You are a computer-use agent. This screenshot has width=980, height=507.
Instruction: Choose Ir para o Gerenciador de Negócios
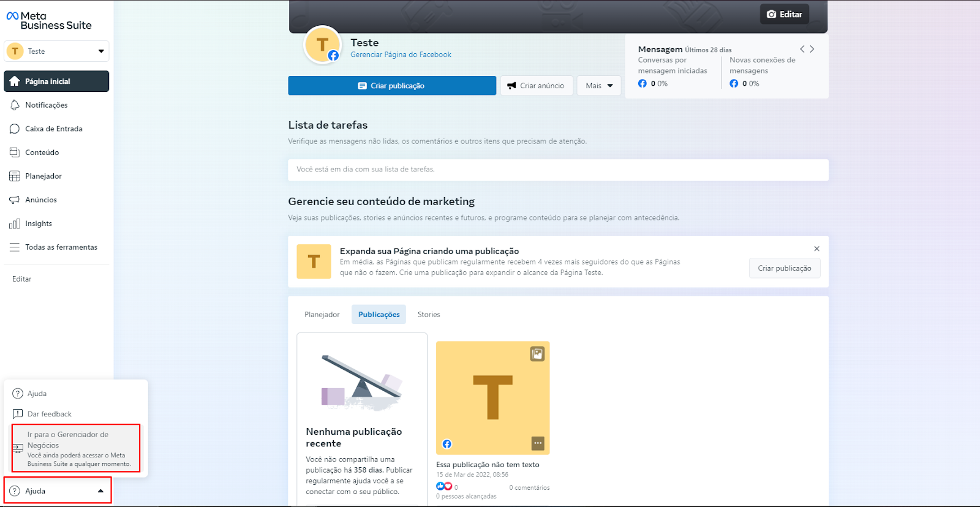(x=76, y=448)
